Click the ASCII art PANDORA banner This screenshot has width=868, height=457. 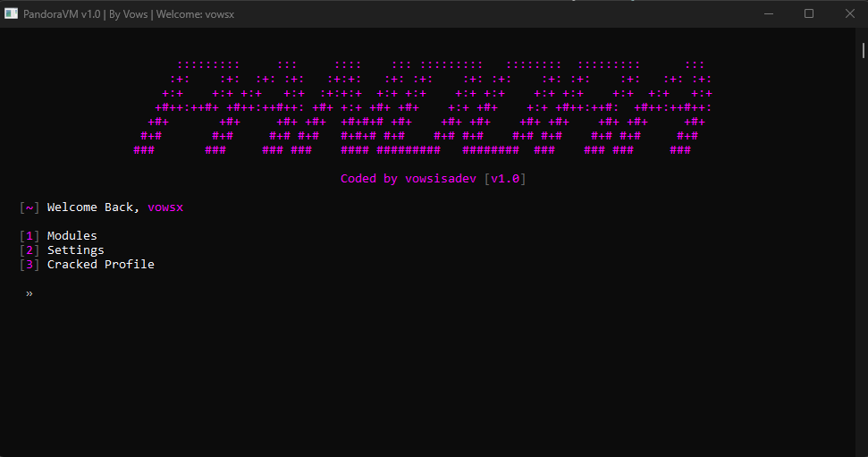click(423, 107)
